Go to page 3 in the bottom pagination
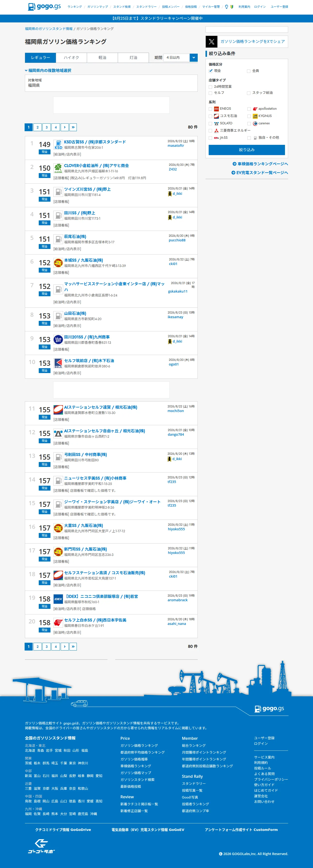The width and height of the screenshot is (313, 868). point(47,647)
